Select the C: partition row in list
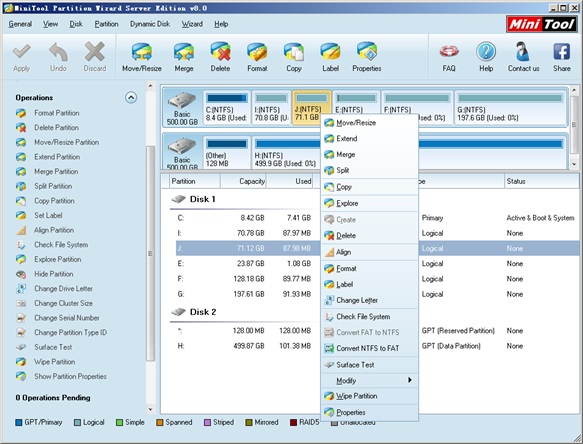 point(377,218)
